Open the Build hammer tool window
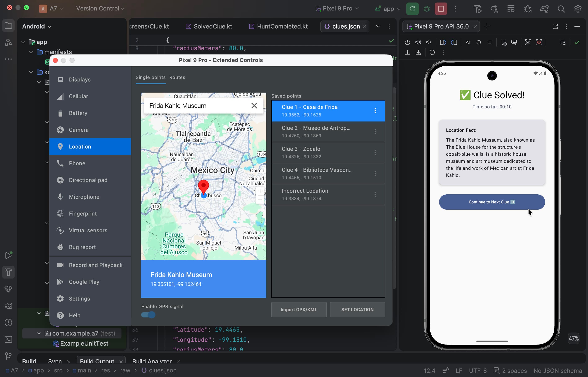This screenshot has width=588, height=377. [8, 272]
